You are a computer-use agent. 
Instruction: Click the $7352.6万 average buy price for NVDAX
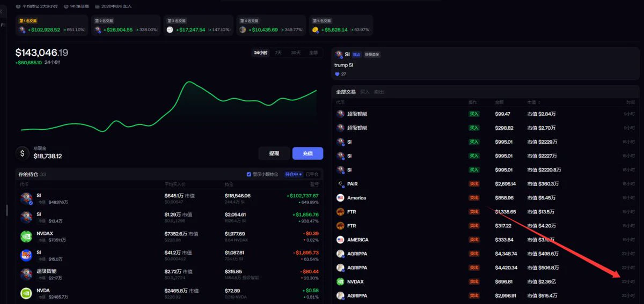point(181,234)
